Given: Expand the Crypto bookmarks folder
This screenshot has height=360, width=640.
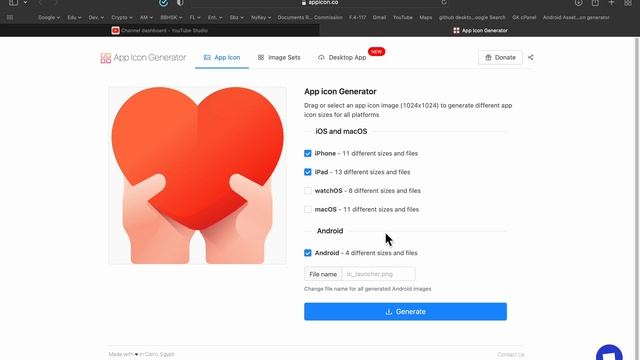Looking at the screenshot, I should point(122,18).
